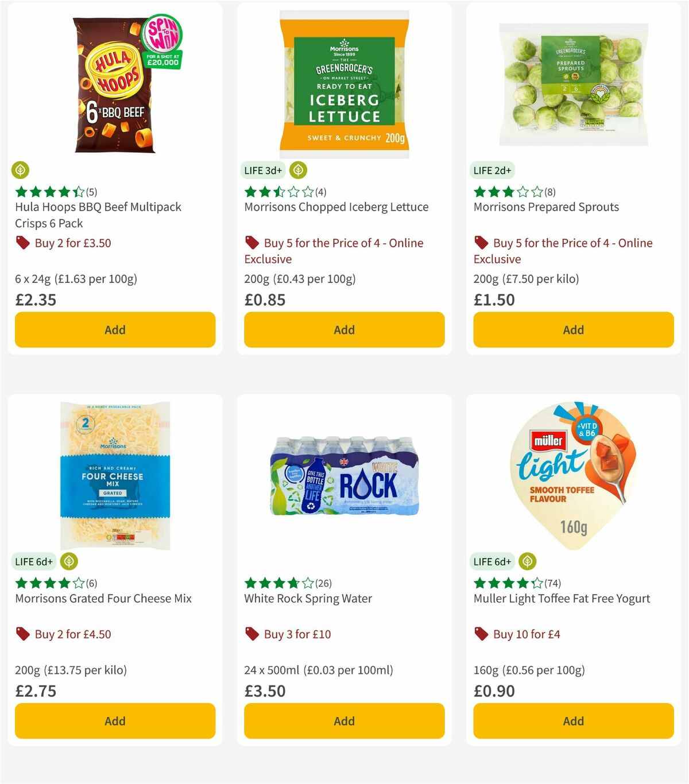689x784 pixels.
Task: Click the leaf icon on Grated Four Cheese Mix card
Action: coord(69,561)
